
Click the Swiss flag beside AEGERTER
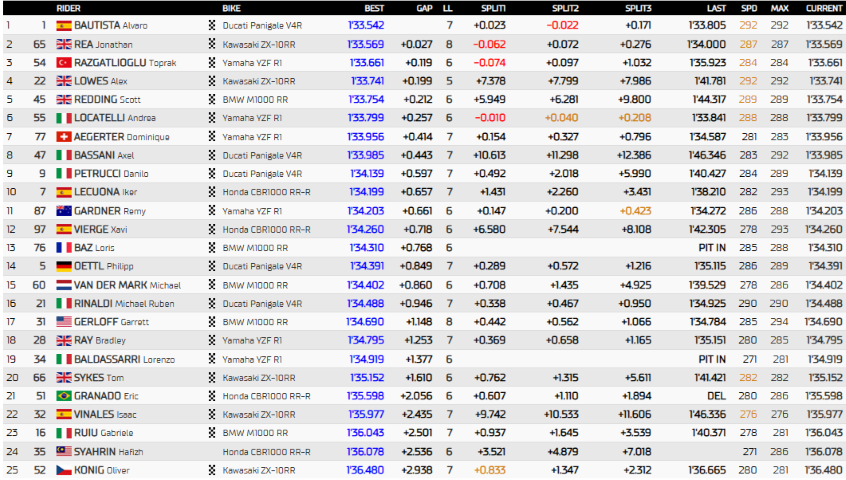pos(64,136)
